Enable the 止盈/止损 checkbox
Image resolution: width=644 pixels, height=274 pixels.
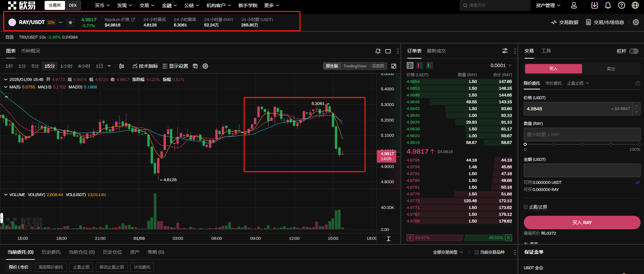click(x=526, y=207)
